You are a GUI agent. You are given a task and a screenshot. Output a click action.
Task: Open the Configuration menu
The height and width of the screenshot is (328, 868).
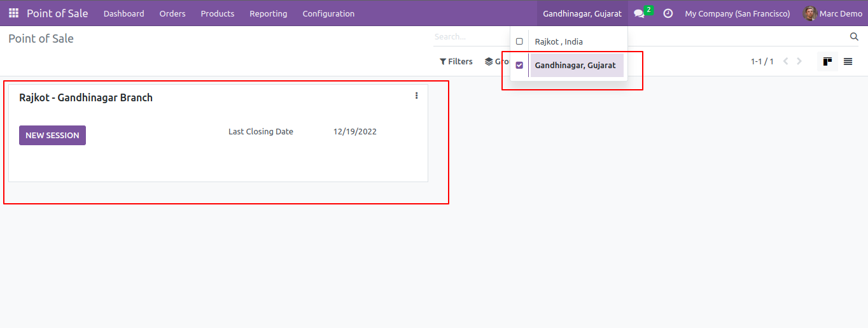click(x=328, y=13)
